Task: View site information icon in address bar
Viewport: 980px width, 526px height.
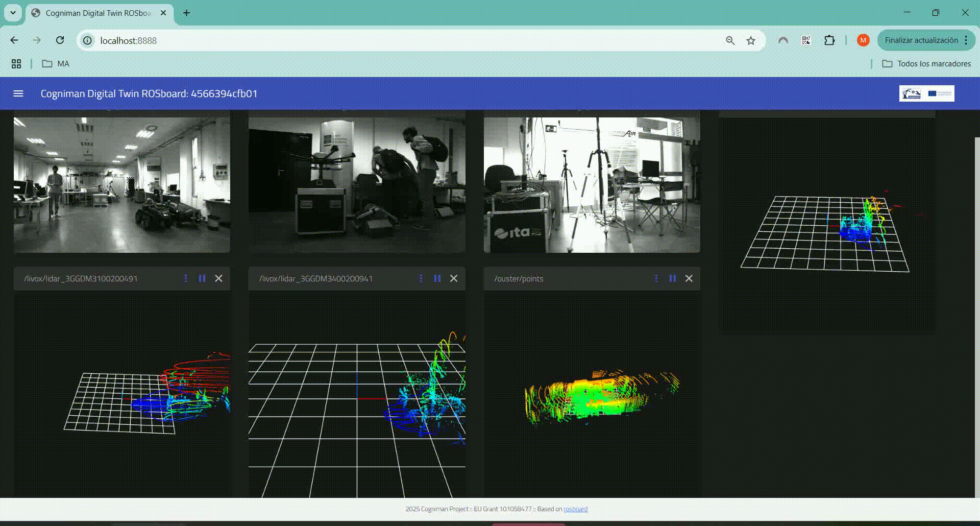Action: point(88,40)
